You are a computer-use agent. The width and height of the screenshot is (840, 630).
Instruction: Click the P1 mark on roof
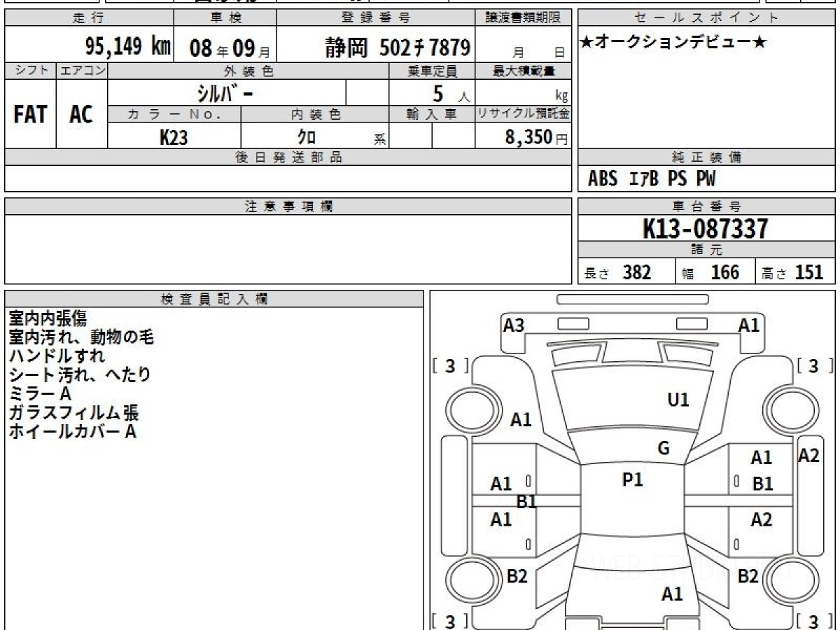[x=632, y=479]
